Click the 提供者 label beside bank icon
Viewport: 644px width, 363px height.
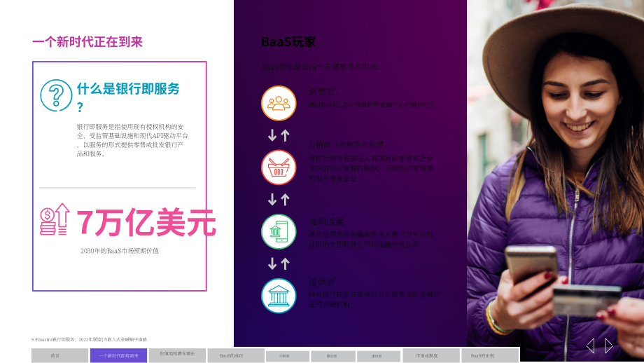pyautogui.click(x=321, y=282)
